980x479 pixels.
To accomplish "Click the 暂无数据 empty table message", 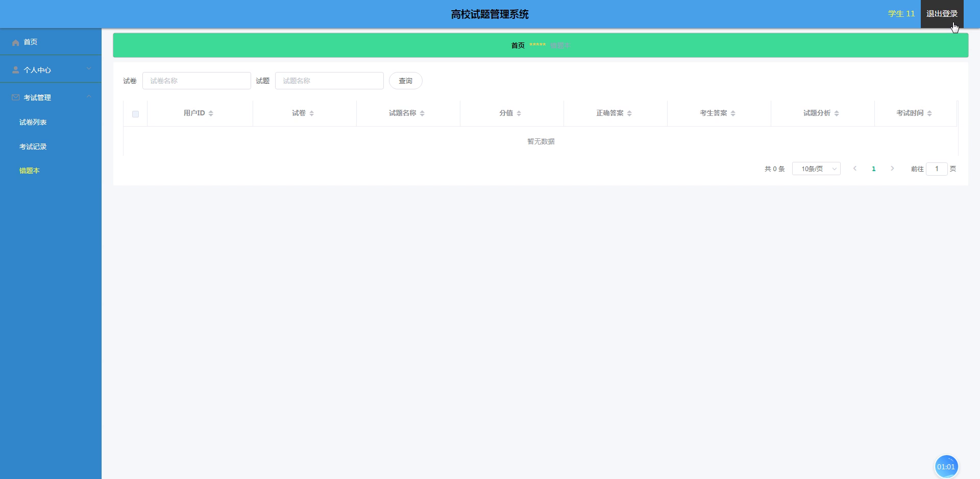I will (x=541, y=141).
